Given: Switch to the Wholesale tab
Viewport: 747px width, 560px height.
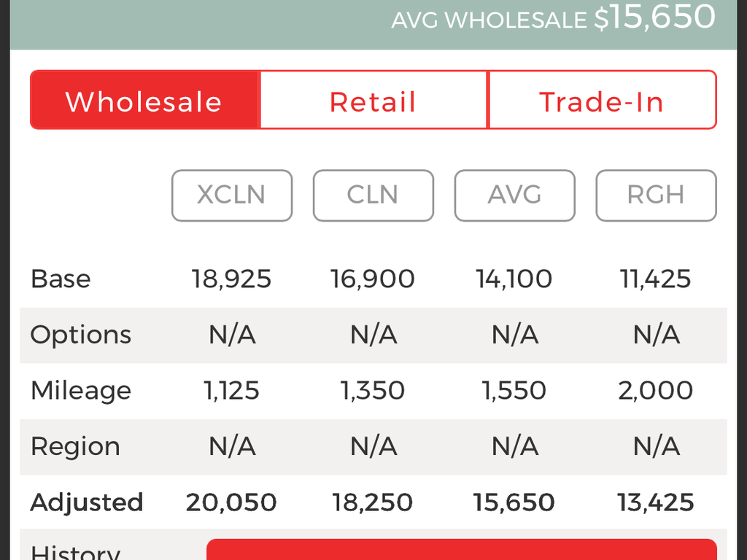Looking at the screenshot, I should pyautogui.click(x=145, y=100).
